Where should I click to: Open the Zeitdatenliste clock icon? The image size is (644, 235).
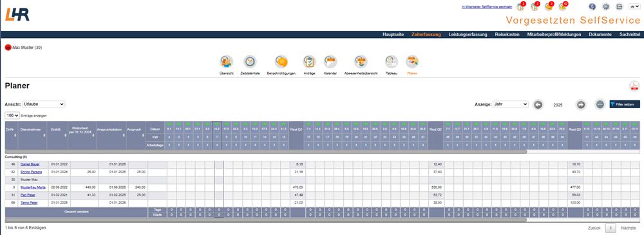pos(250,62)
